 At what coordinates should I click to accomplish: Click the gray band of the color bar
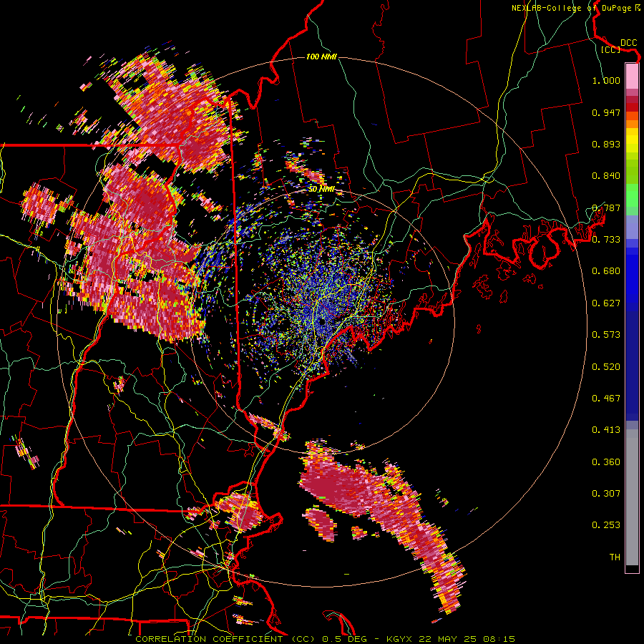pos(632,497)
